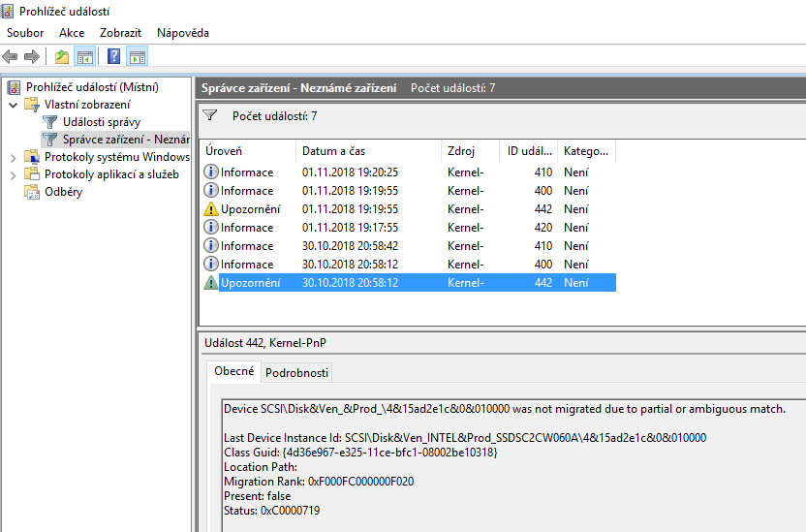
Task: Click folder icon of Vlastní zobrazení
Action: tap(32, 105)
